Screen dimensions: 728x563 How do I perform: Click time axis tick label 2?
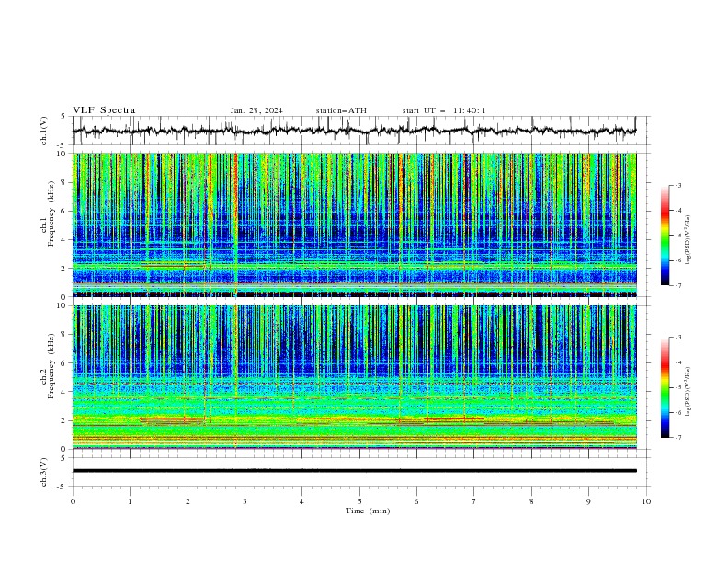tap(188, 501)
